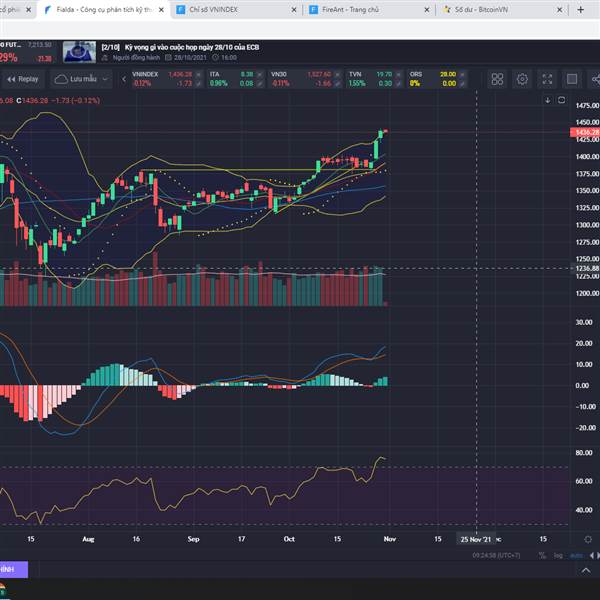Click the down-arrow icon above price scale
This screenshot has height=600, width=600.
pos(548,100)
